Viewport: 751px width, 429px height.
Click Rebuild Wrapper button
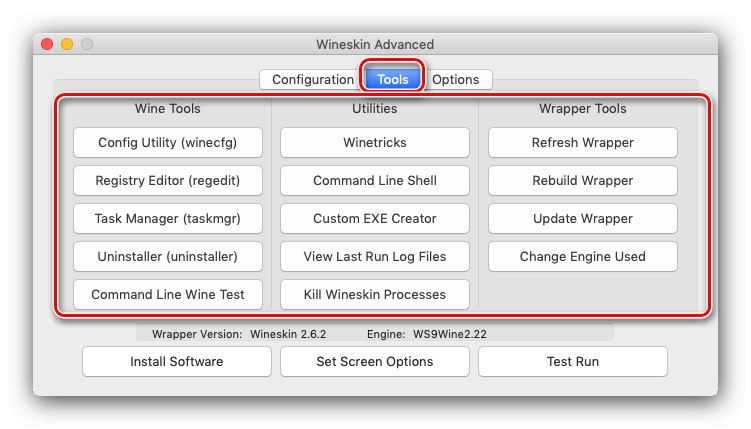pyautogui.click(x=583, y=181)
